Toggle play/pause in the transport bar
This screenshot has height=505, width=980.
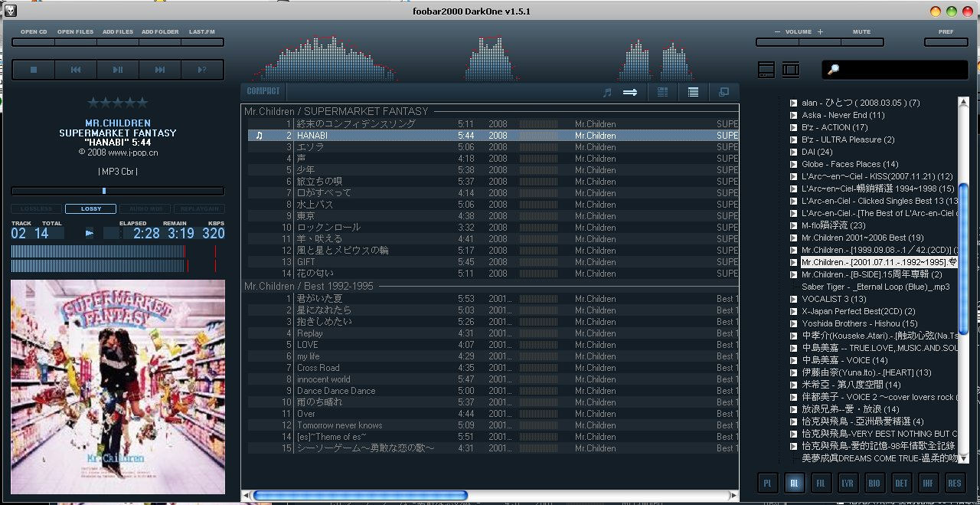click(x=118, y=70)
